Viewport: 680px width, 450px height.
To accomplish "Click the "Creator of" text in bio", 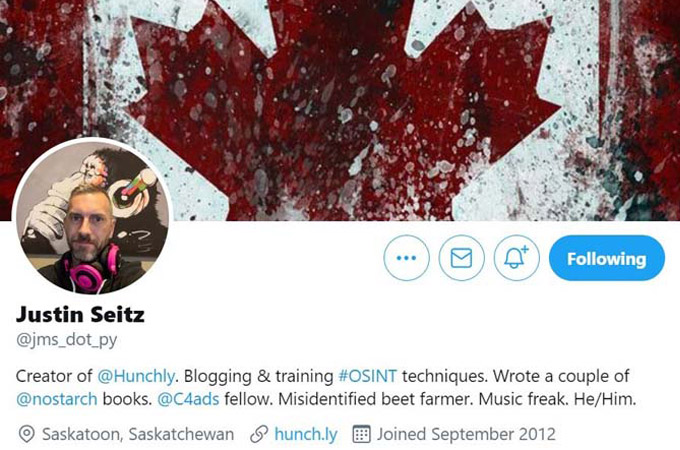I will tap(54, 376).
